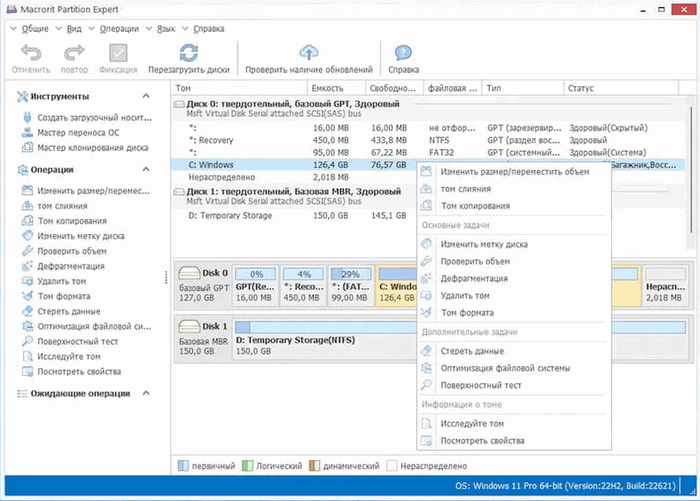This screenshot has height=501, width=700.
Task: Click sidebar Исследуйте том icon
Action: (x=27, y=356)
